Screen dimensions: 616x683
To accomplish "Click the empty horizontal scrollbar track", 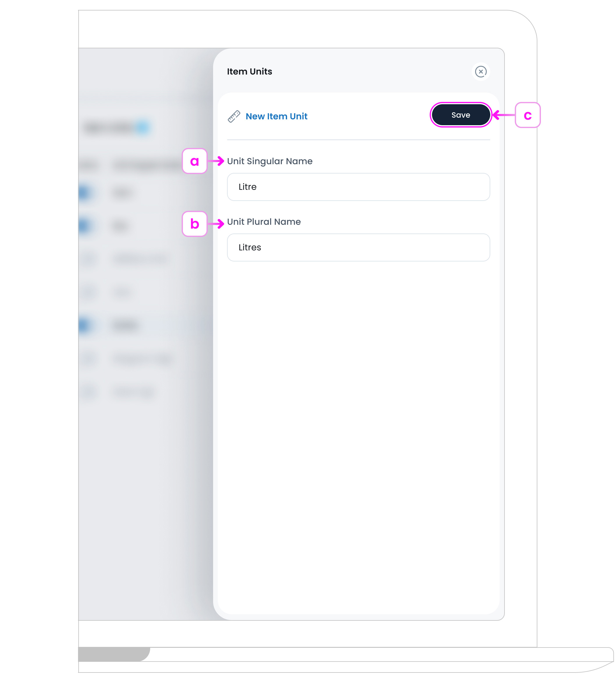I will pos(381,654).
